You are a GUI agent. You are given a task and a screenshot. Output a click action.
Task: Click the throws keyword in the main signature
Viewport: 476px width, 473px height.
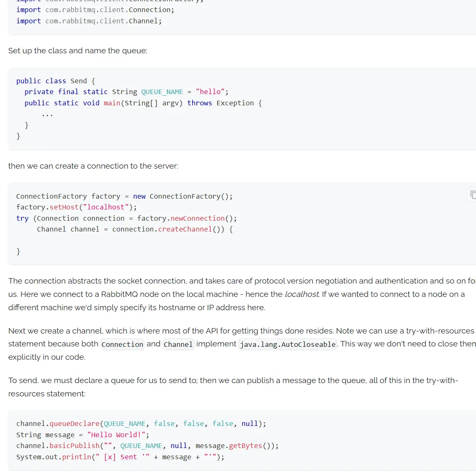199,103
